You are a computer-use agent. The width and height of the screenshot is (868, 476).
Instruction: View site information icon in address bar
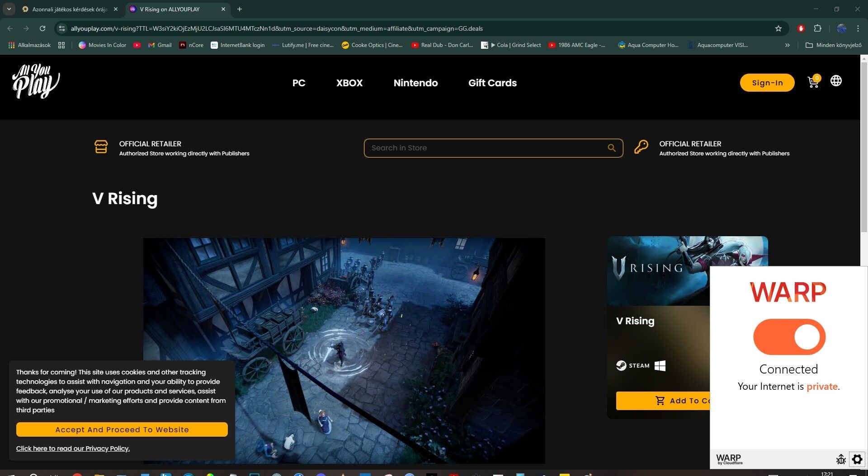[x=62, y=28]
